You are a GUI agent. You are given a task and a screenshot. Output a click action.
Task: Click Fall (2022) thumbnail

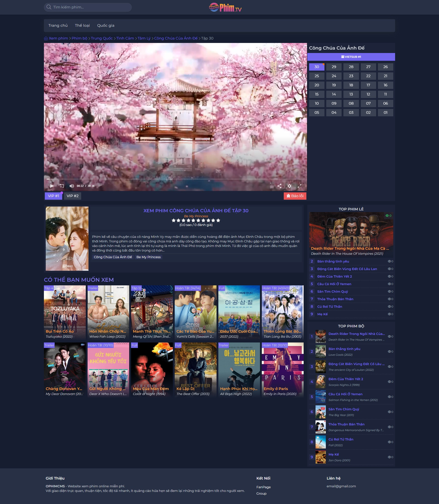point(320,442)
